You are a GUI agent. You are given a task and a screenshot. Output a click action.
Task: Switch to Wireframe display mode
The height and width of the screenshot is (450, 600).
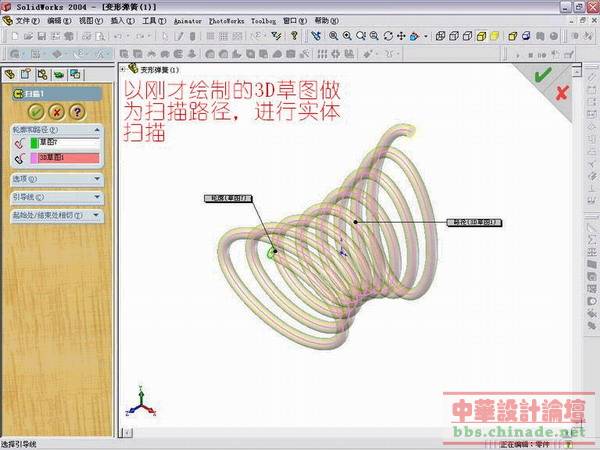440,36
